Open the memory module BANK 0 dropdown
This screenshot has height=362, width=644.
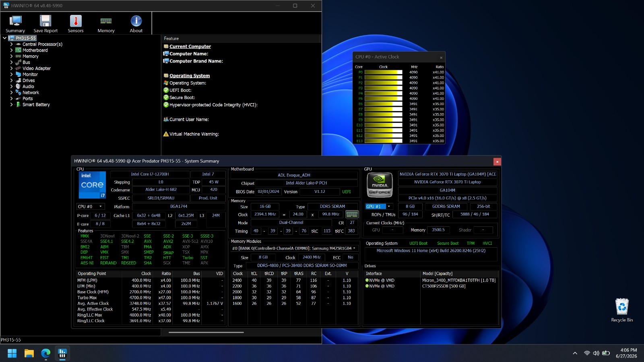click(294, 248)
